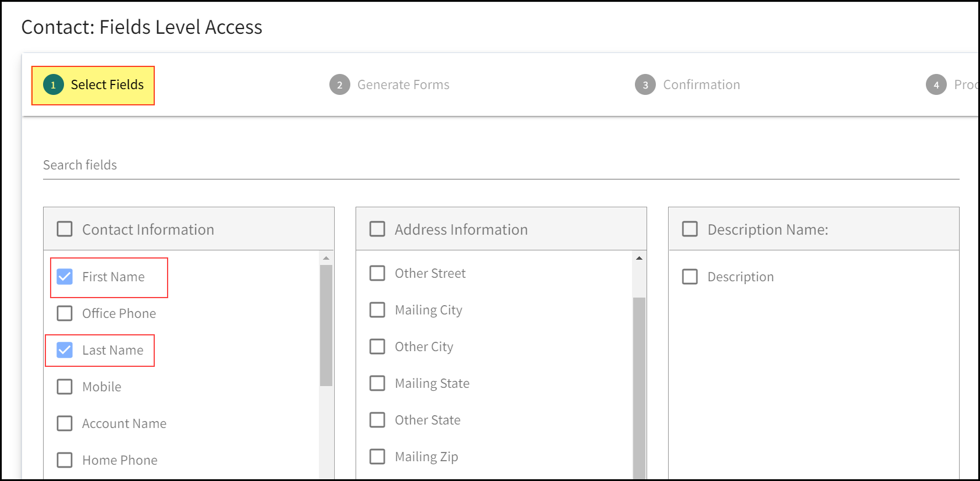Viewport: 980px width, 481px height.
Task: Tick the Mobile field checkbox
Action: [65, 387]
